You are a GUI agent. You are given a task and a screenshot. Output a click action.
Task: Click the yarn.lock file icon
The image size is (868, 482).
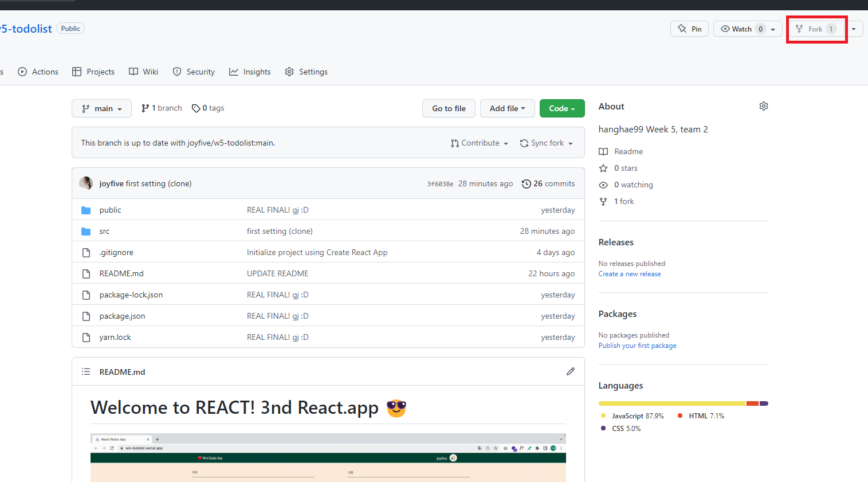pos(86,338)
